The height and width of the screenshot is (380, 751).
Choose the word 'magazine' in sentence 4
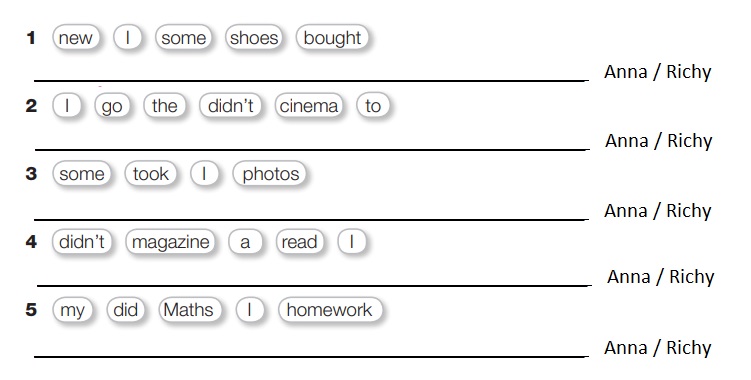(171, 242)
